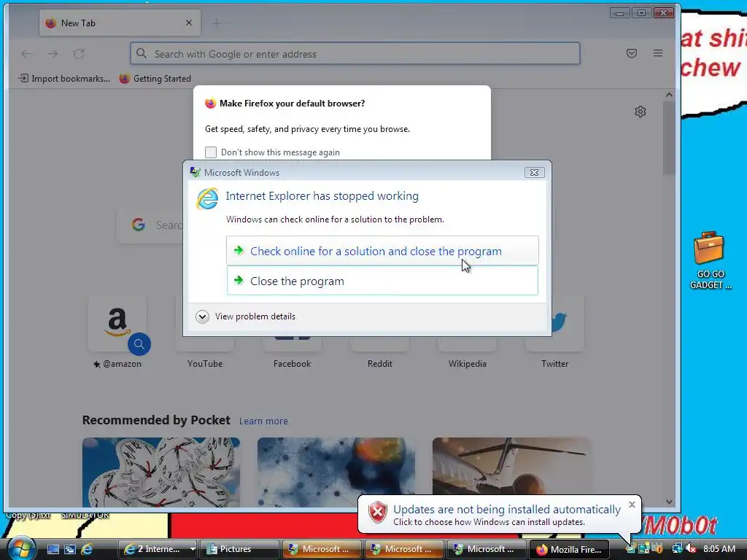Expand View problem details
Screen dimensions: 747x560
pos(246,316)
